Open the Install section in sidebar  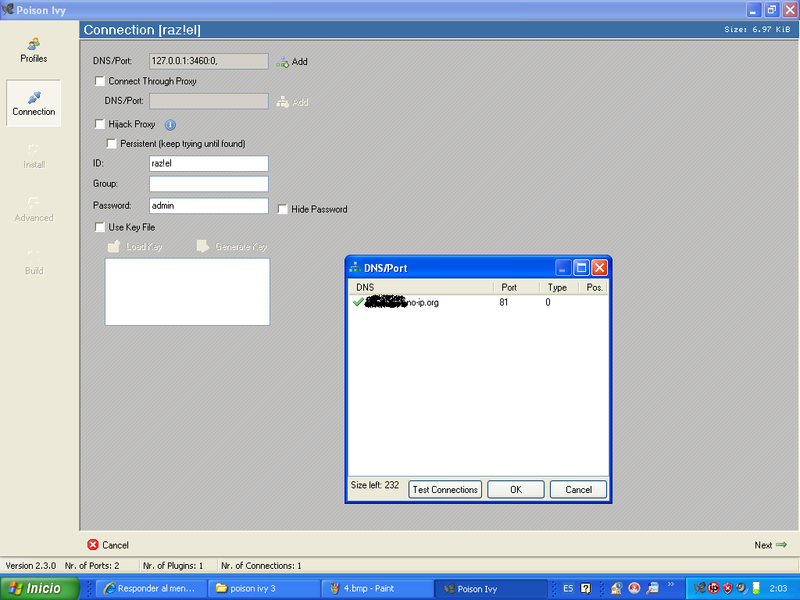pyautogui.click(x=34, y=156)
